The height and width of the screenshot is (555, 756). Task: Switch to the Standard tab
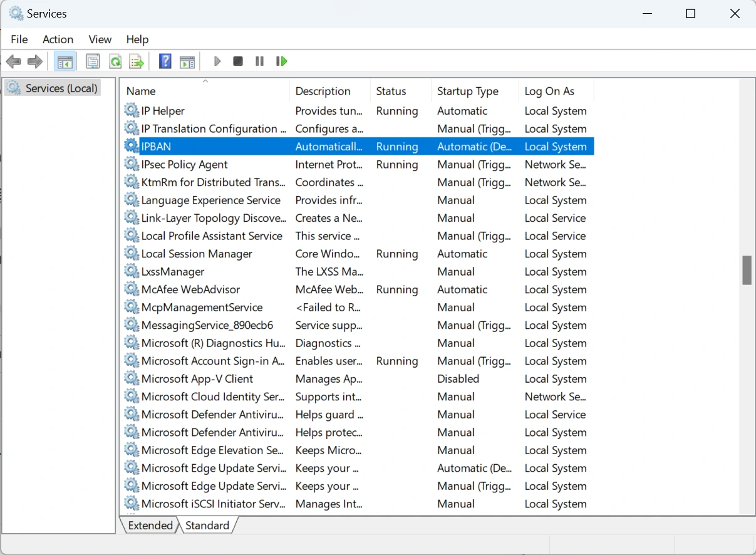pyautogui.click(x=207, y=526)
